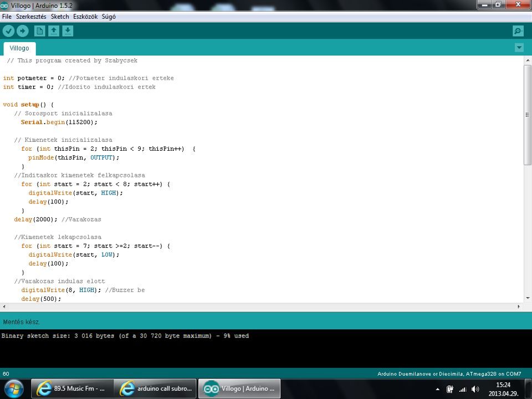Switch to arduino call subro taskbar window

[155, 389]
